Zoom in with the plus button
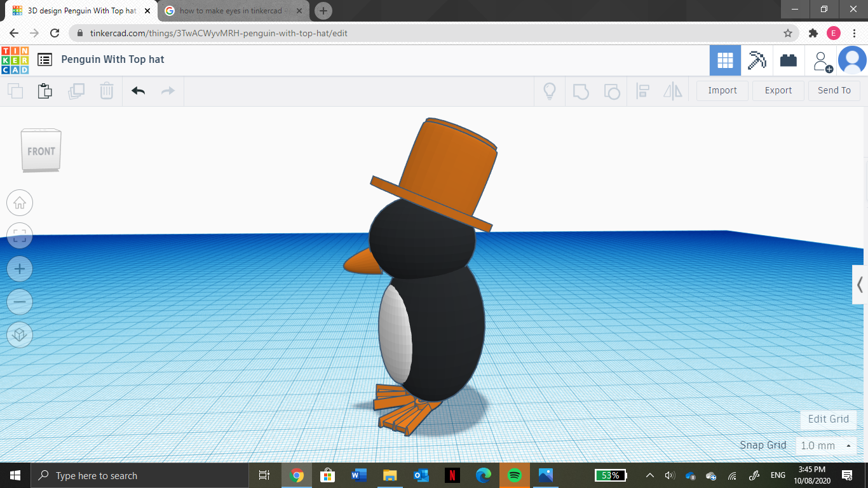The height and width of the screenshot is (488, 868). pyautogui.click(x=20, y=269)
